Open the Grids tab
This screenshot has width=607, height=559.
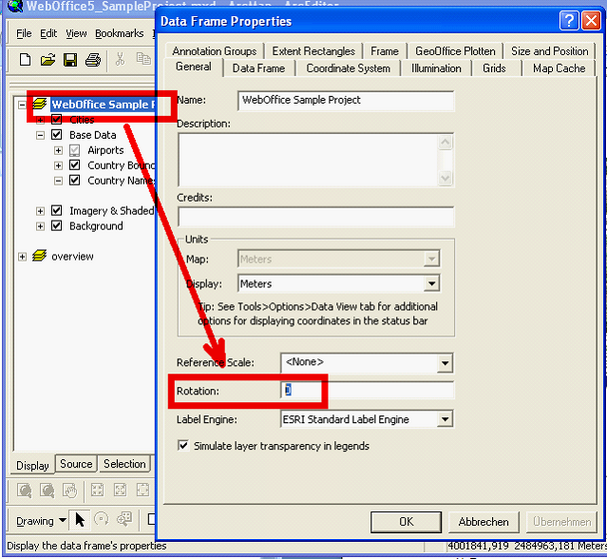tap(494, 69)
